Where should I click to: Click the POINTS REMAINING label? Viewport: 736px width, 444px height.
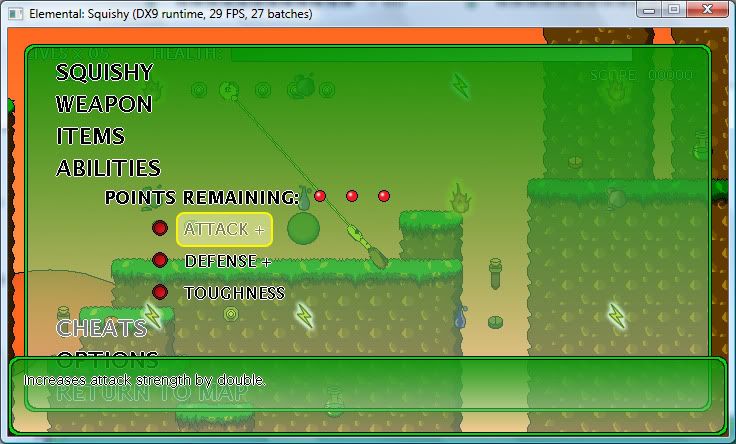pos(202,197)
